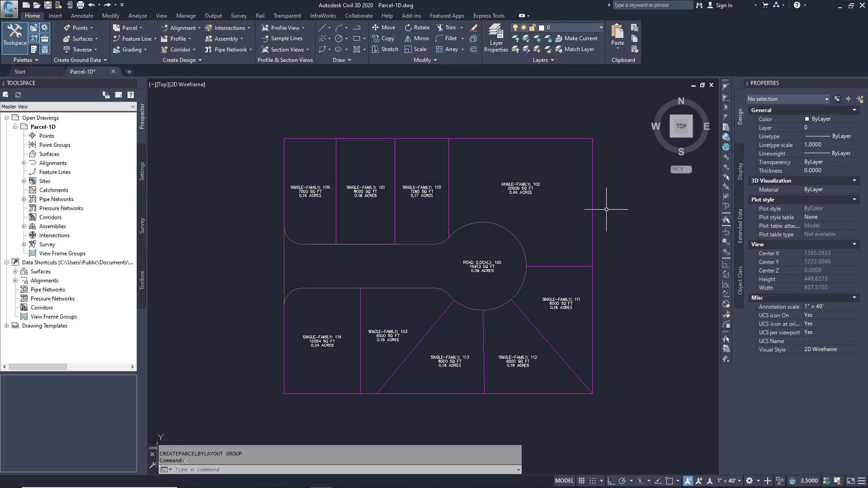Select the Move tool in Modify panel
The image size is (868, 488).
tap(384, 27)
